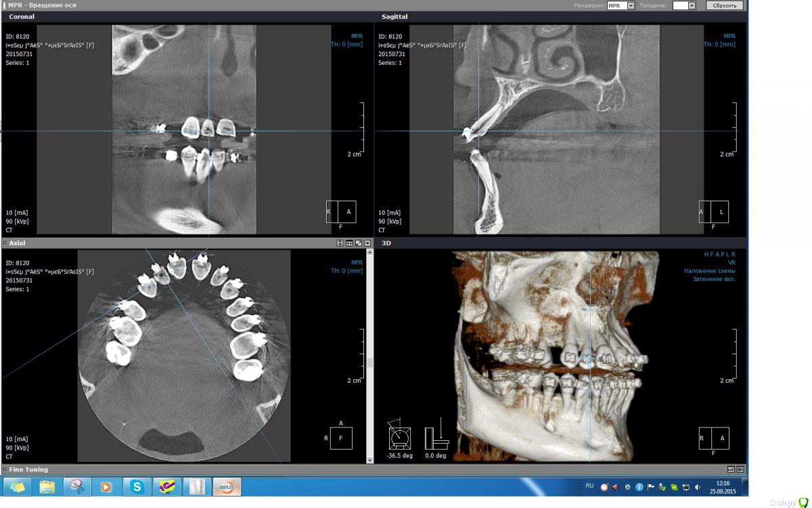This screenshot has height=508, width=812.
Task: Click the head rotation angle icon (-36.5 deg)
Action: [399, 438]
